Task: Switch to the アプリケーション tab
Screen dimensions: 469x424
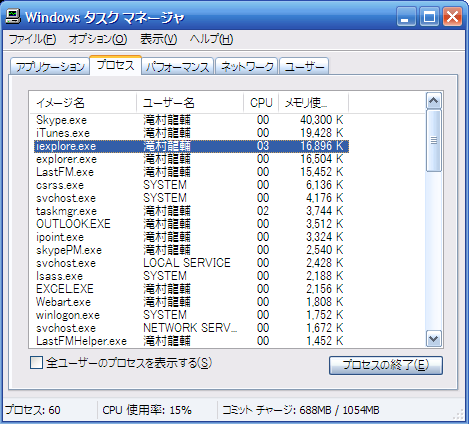Action: coord(50,67)
